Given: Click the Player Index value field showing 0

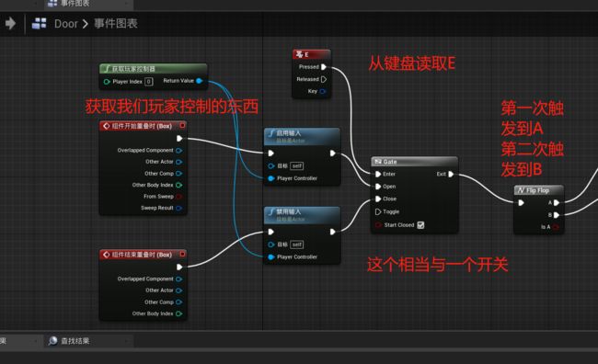Looking at the screenshot, I should [149, 81].
